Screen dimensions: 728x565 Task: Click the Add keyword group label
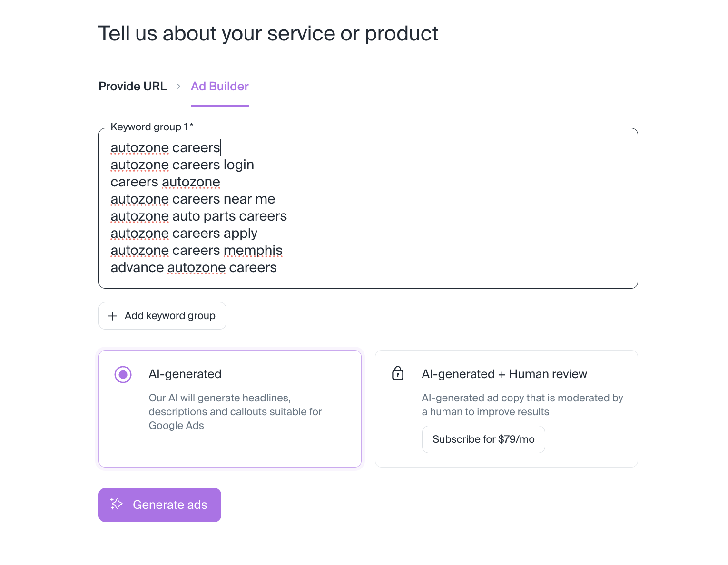point(170,316)
